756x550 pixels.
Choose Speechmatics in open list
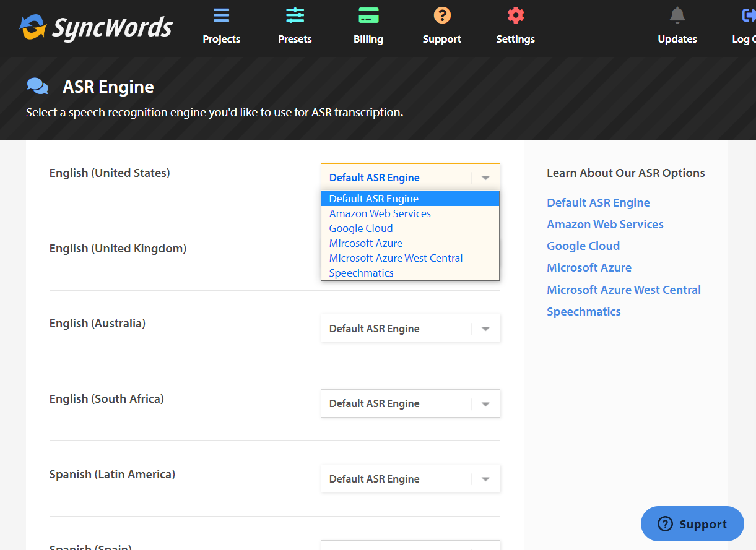click(410, 273)
